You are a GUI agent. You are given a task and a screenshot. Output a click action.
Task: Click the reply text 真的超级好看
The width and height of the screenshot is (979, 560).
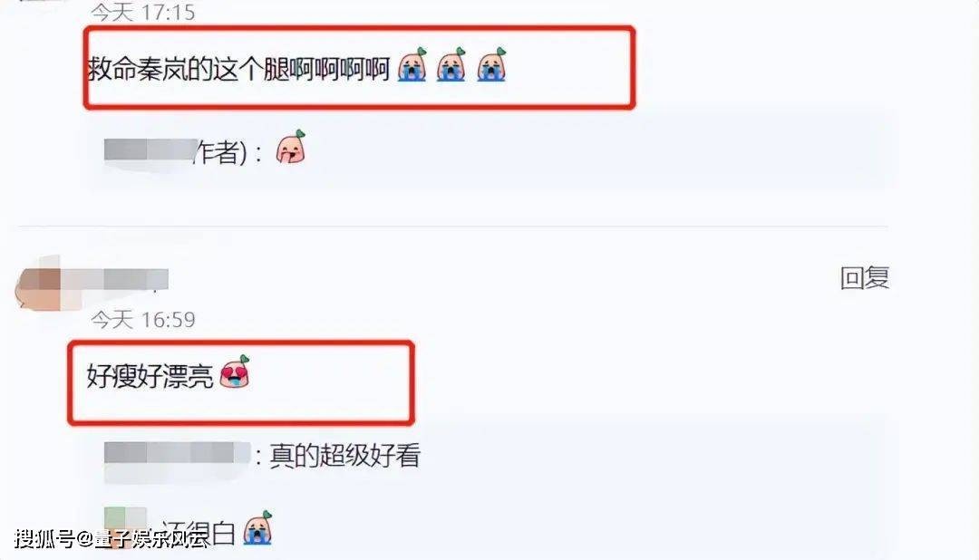pos(344,456)
